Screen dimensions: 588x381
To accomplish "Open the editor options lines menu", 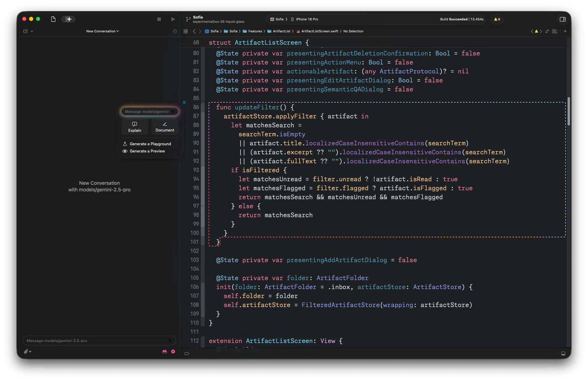I will pos(555,31).
